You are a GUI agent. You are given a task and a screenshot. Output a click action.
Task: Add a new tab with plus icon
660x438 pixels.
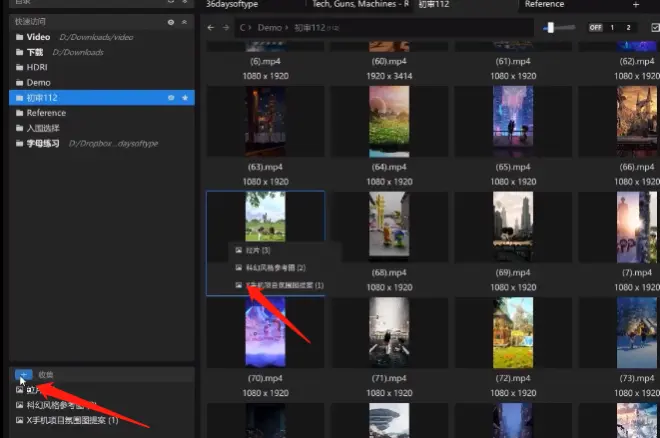click(636, 5)
